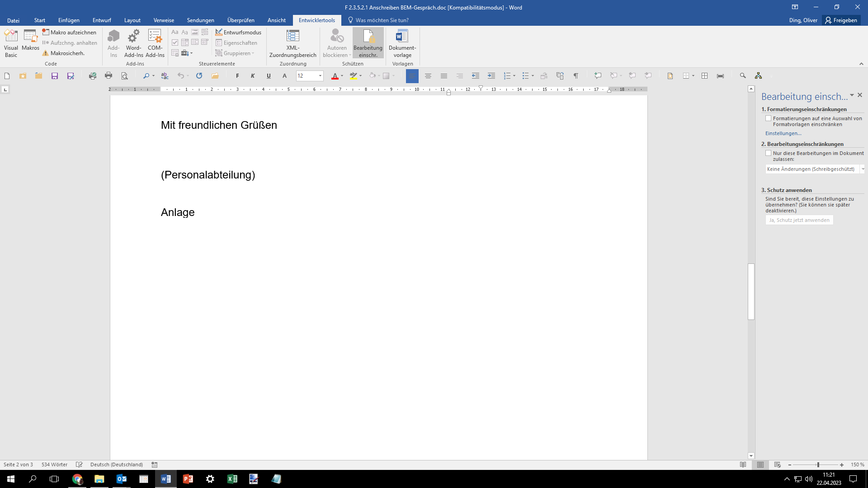The image size is (868, 488).
Task: Click the Freigeben share button
Action: click(841, 20)
